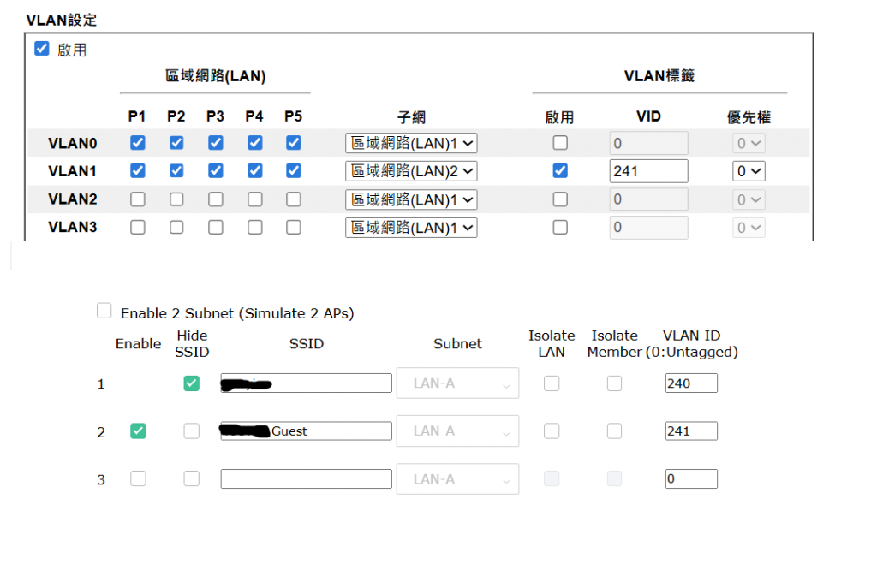The image size is (877, 588).
Task: Check Isolate LAN for SSID row 1
Action: tap(552, 383)
